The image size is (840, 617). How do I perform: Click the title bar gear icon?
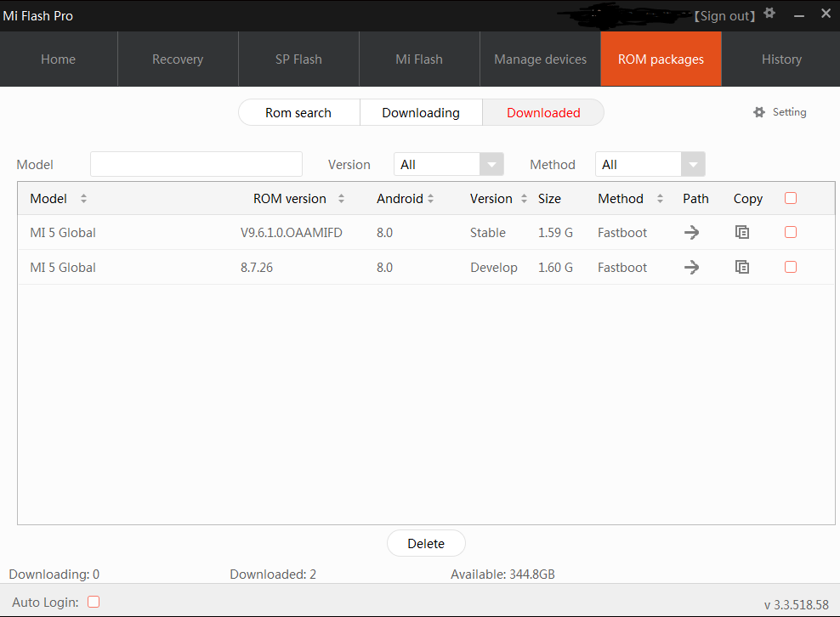coord(769,14)
